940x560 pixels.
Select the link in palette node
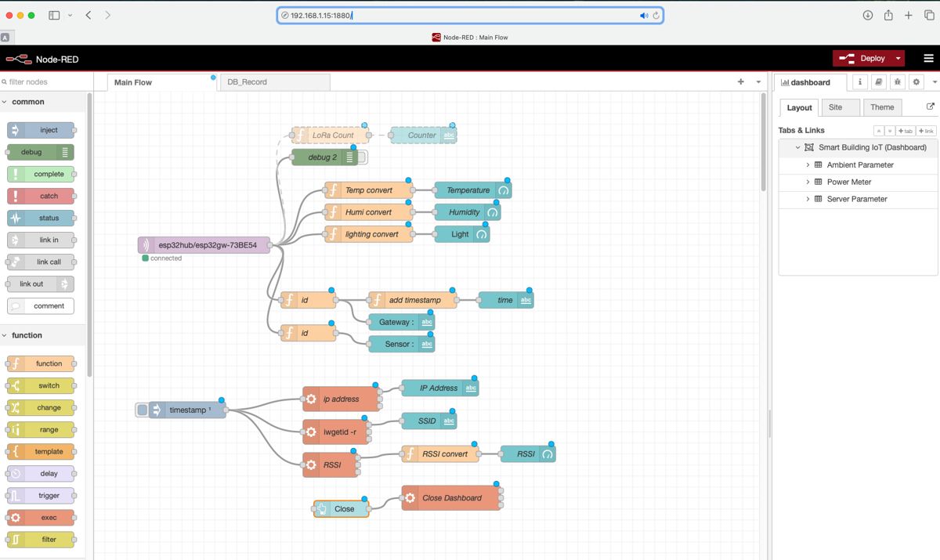41,240
